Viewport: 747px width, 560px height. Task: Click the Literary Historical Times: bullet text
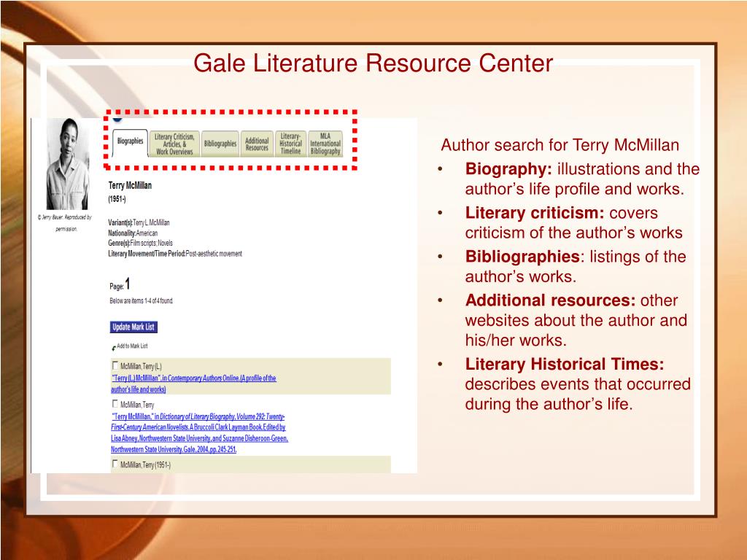coord(578,384)
